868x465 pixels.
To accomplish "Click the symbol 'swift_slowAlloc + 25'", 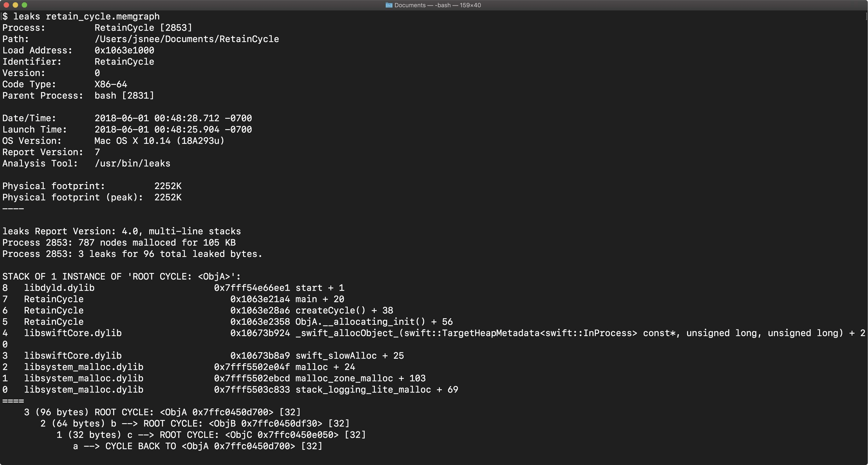I will (350, 356).
